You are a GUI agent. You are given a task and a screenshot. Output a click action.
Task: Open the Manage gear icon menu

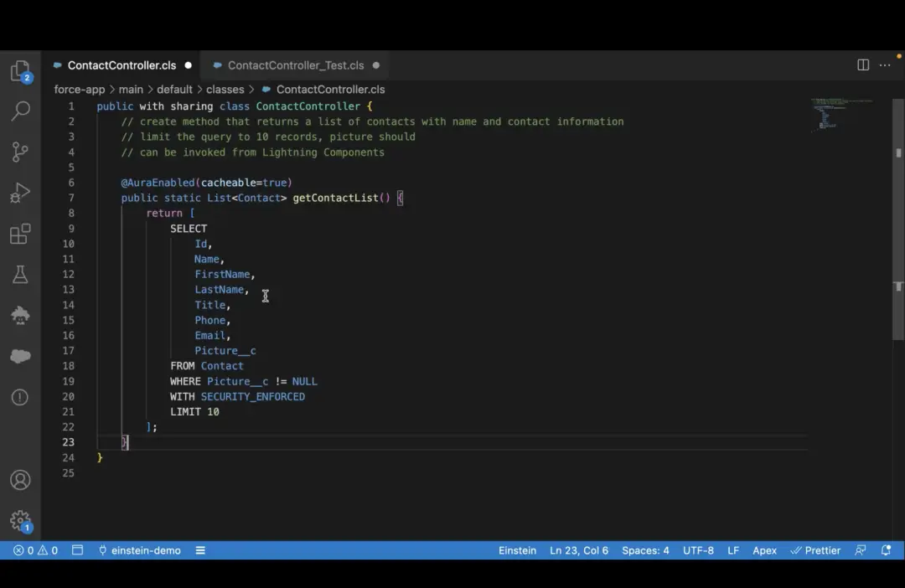pos(20,520)
